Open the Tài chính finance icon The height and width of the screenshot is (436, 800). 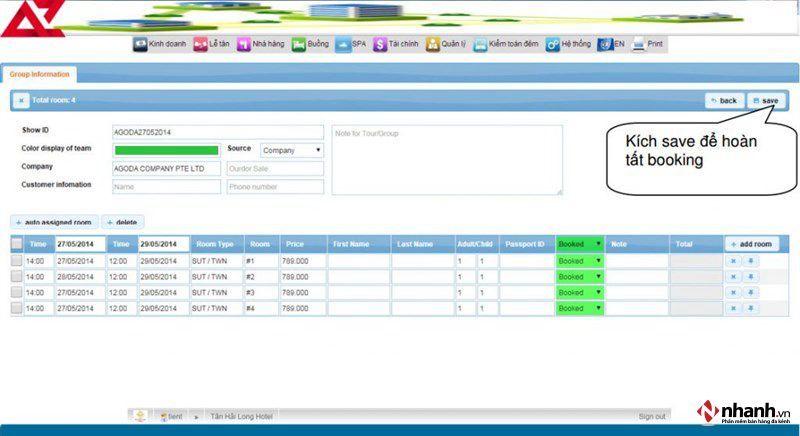click(x=380, y=44)
